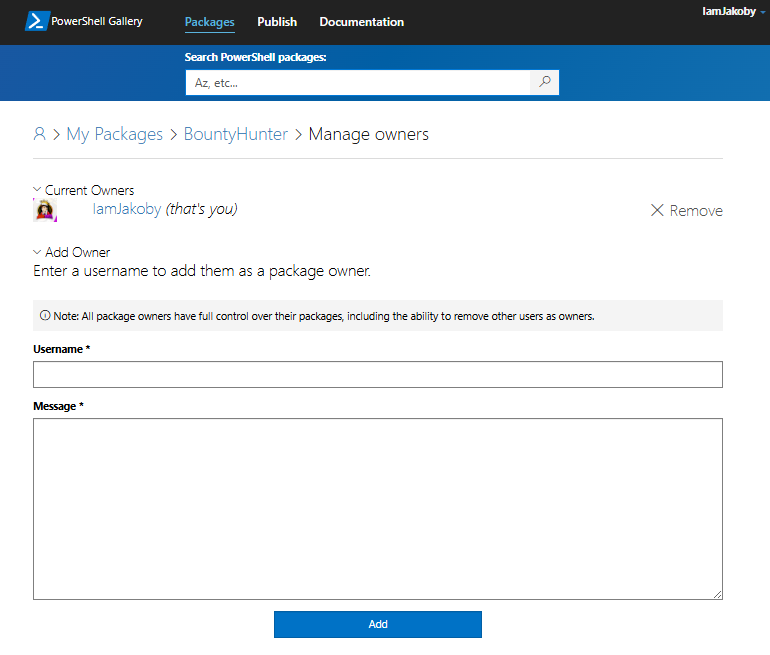Click the 'Search PowerShell packages:' label
The height and width of the screenshot is (655, 770).
255,57
